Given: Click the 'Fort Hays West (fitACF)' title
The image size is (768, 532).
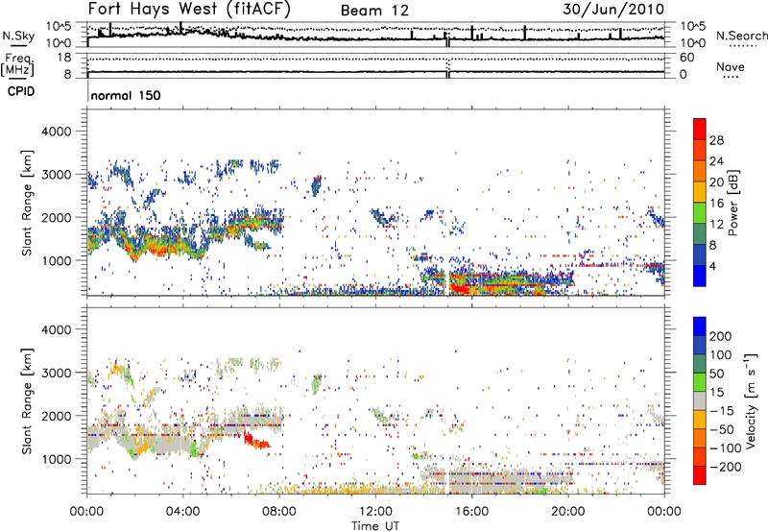Looking at the screenshot, I should [189, 9].
